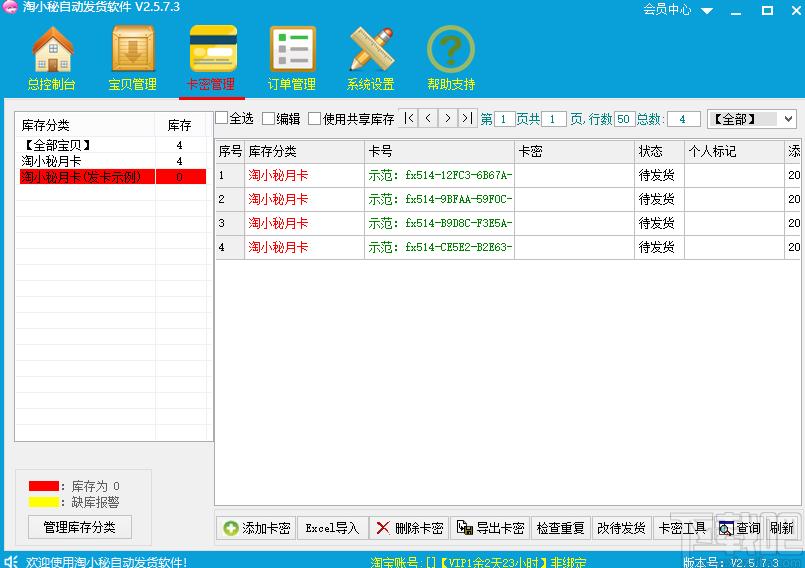
Task: Open 宝贝管理 crate icon
Action: pyautogui.click(x=133, y=49)
